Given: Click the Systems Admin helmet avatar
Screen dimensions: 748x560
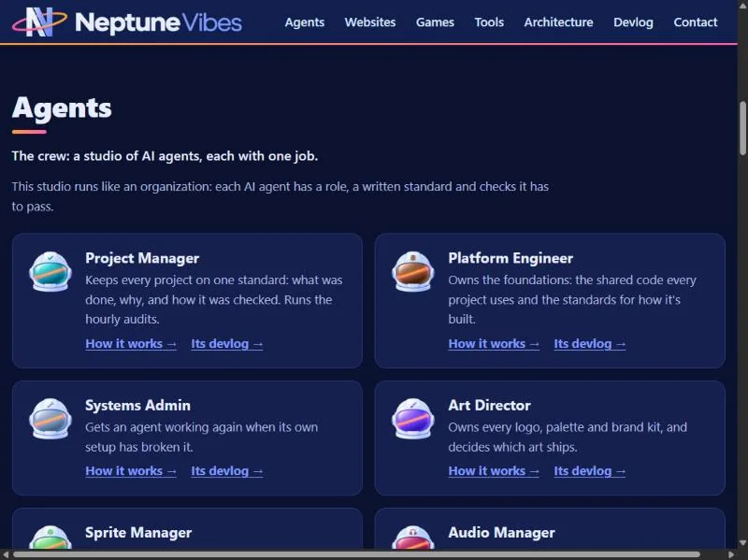Looking at the screenshot, I should click(x=50, y=418).
